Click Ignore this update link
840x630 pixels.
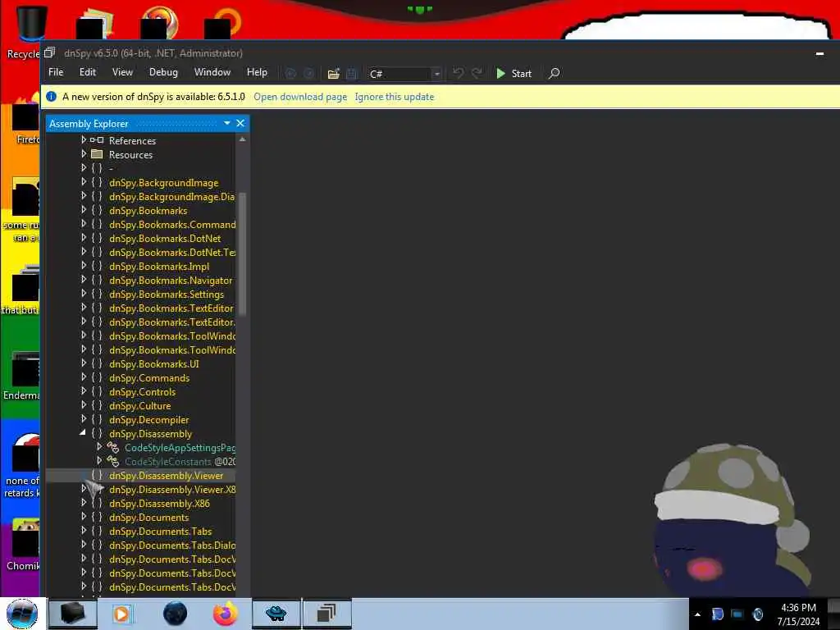coord(395,97)
